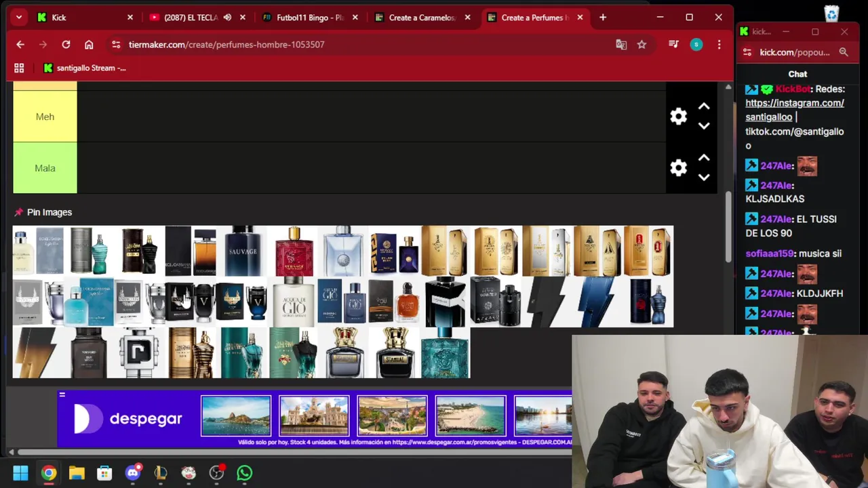868x488 pixels.
Task: Click the vertical page scrollbar thumb
Action: pyautogui.click(x=728, y=228)
